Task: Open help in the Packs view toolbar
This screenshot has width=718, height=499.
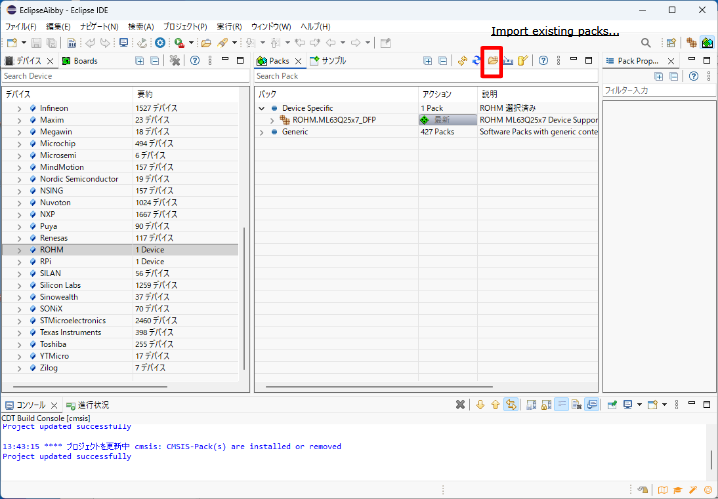Action: (544, 60)
